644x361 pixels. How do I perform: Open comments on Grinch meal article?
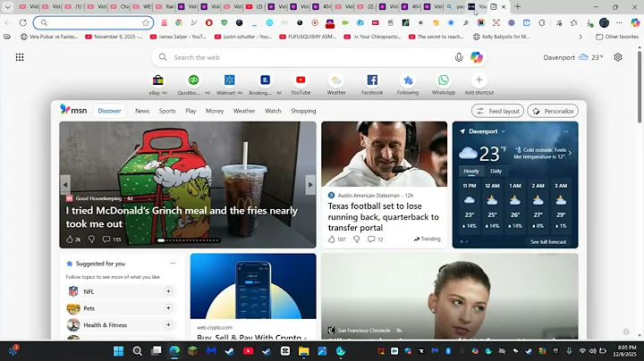point(111,239)
